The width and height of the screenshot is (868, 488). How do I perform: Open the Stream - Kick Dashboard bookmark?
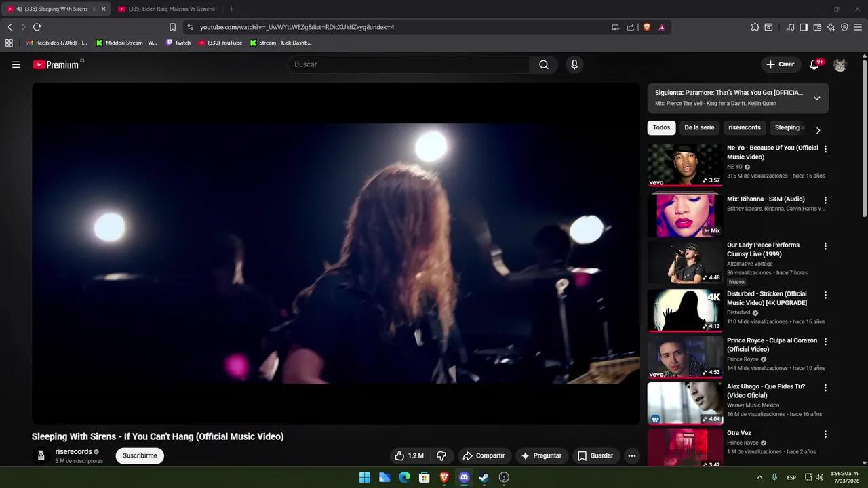pyautogui.click(x=281, y=43)
